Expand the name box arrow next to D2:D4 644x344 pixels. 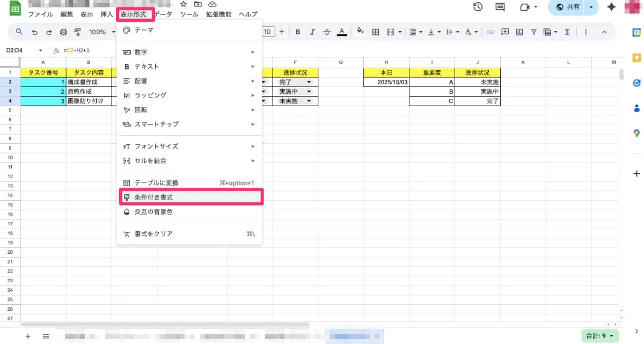point(40,49)
